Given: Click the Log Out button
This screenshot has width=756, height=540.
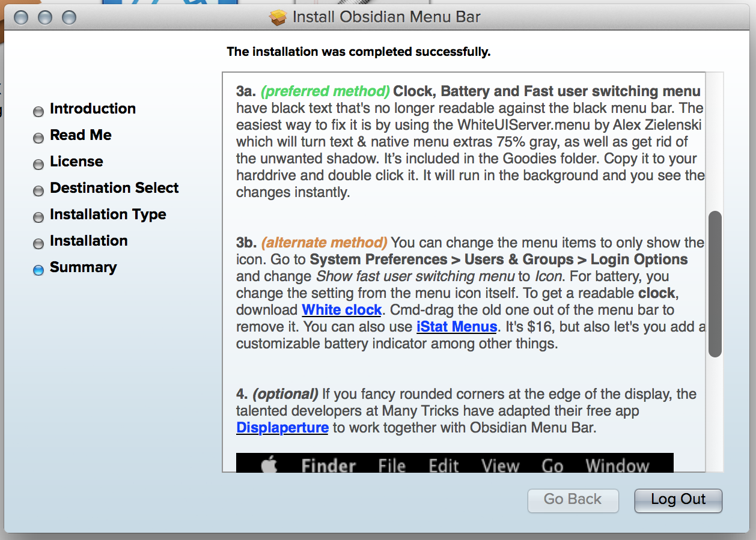Looking at the screenshot, I should point(678,500).
